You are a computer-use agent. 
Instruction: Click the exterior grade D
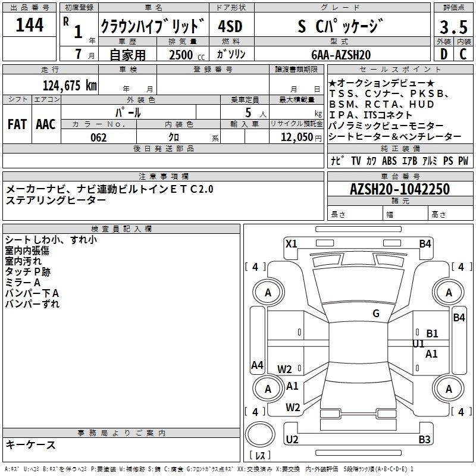tap(443, 54)
